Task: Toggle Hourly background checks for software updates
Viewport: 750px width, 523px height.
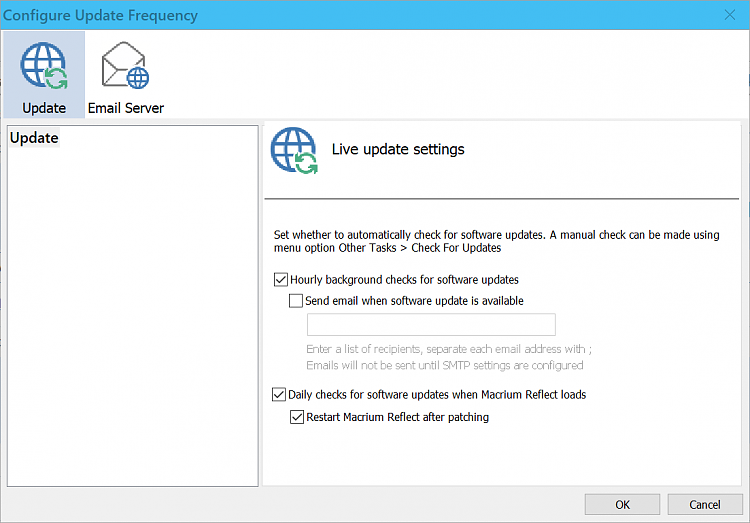Action: 281,279
